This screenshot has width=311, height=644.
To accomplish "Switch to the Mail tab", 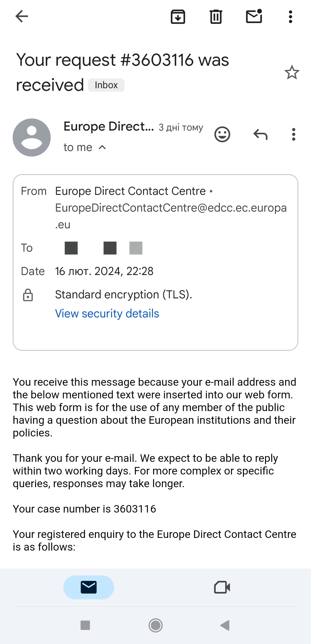I will pos(89,587).
